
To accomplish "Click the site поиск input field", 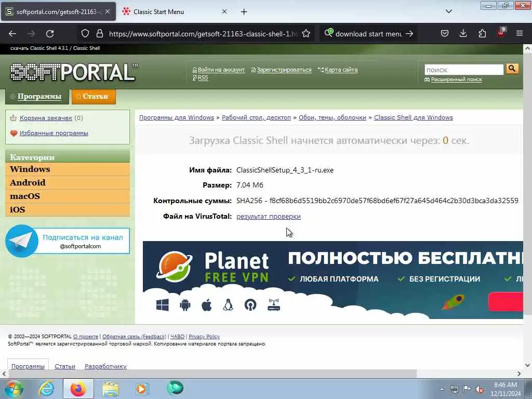I will 463,70.
